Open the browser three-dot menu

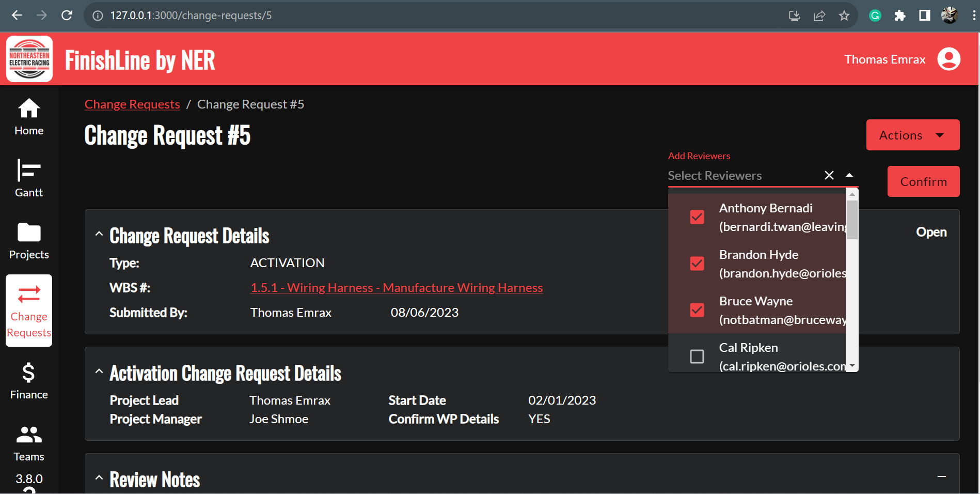pos(974,16)
